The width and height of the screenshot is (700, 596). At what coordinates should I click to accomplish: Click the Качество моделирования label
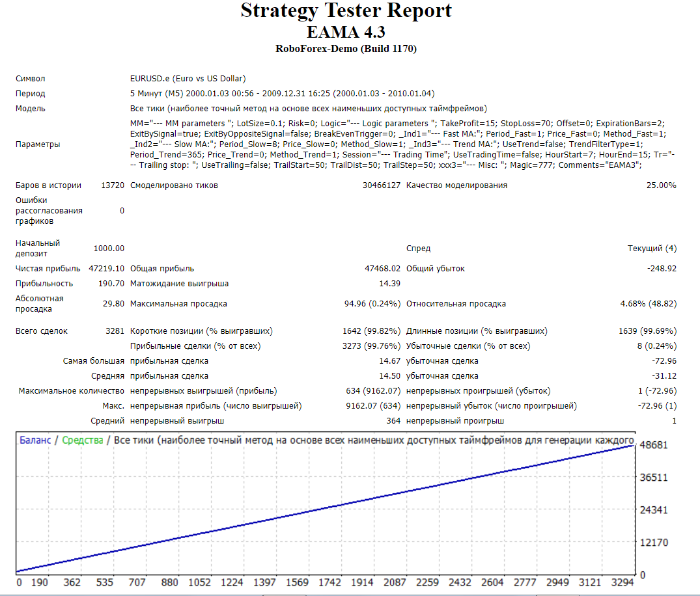click(456, 185)
